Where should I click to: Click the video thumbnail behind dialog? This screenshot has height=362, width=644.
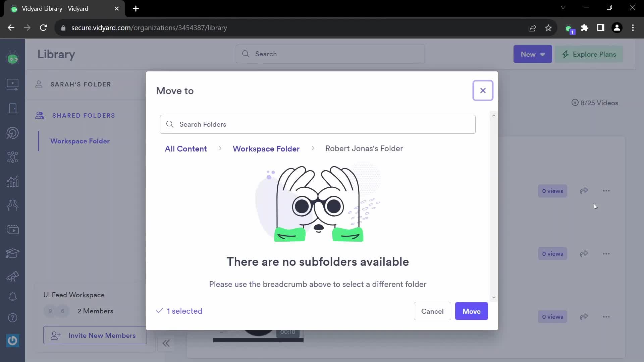coord(258,336)
